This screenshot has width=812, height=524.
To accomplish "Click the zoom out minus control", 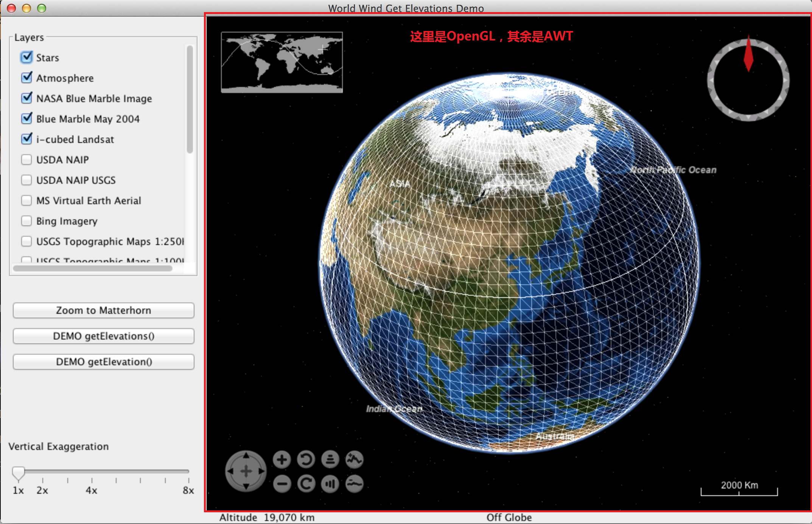I will tap(282, 484).
